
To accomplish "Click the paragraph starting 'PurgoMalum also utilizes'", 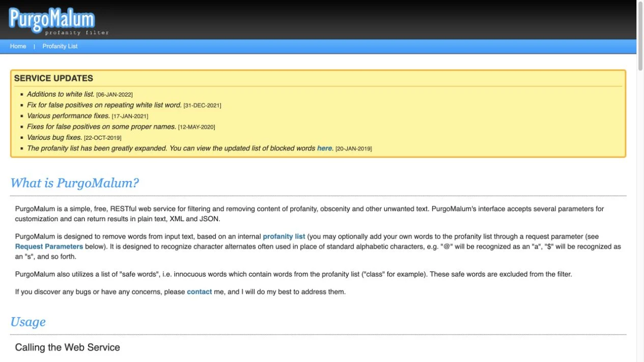I will click(x=293, y=275).
